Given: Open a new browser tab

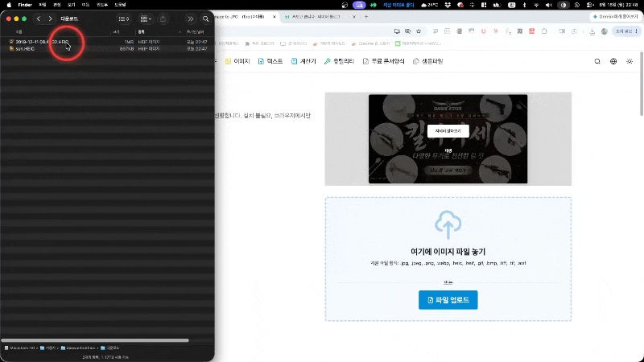Looking at the screenshot, I should (366, 17).
